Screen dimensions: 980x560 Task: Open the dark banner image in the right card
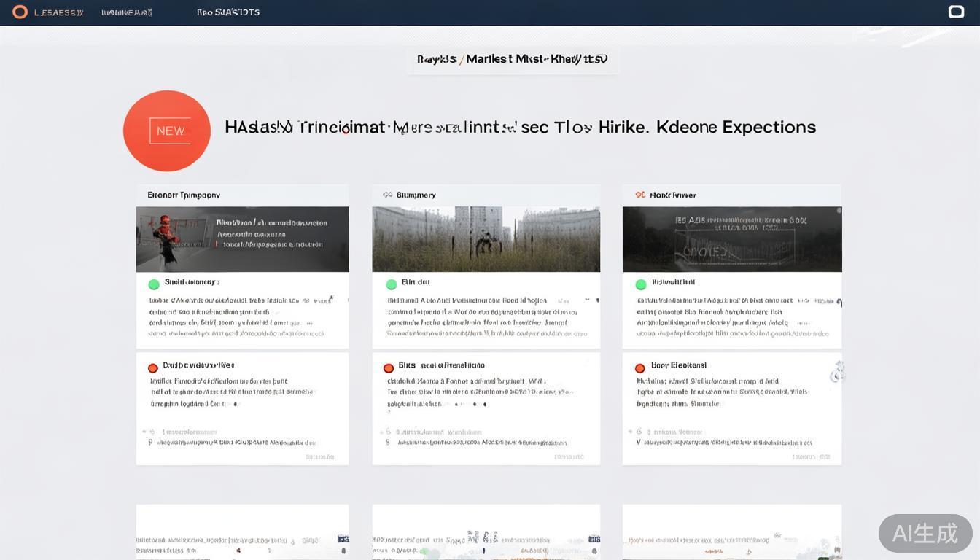[731, 239]
